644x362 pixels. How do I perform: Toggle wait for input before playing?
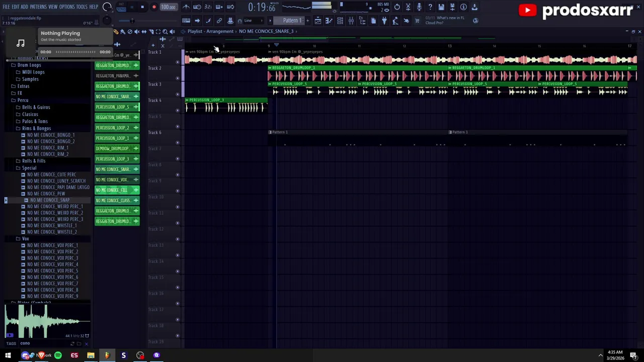[x=197, y=7]
